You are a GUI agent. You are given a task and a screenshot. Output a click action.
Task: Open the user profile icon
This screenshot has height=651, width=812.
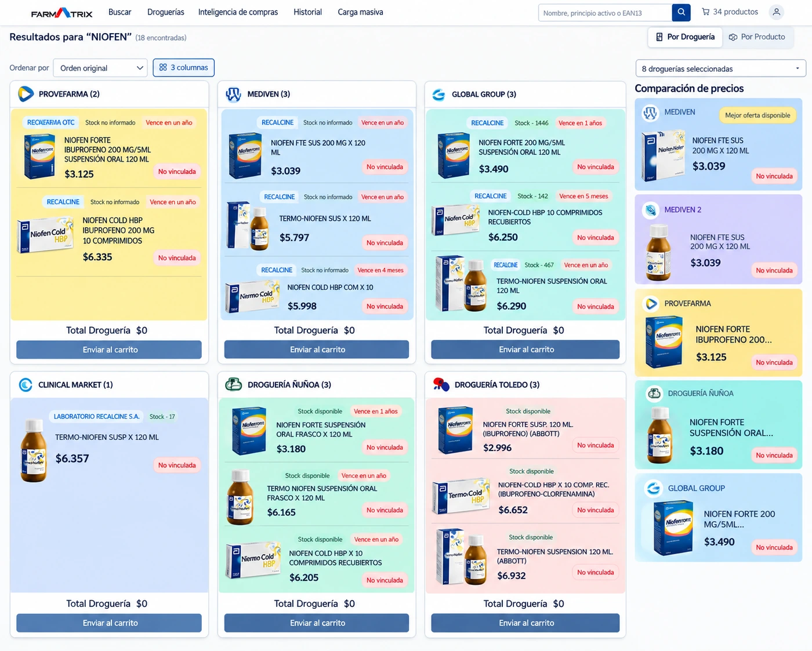(776, 12)
